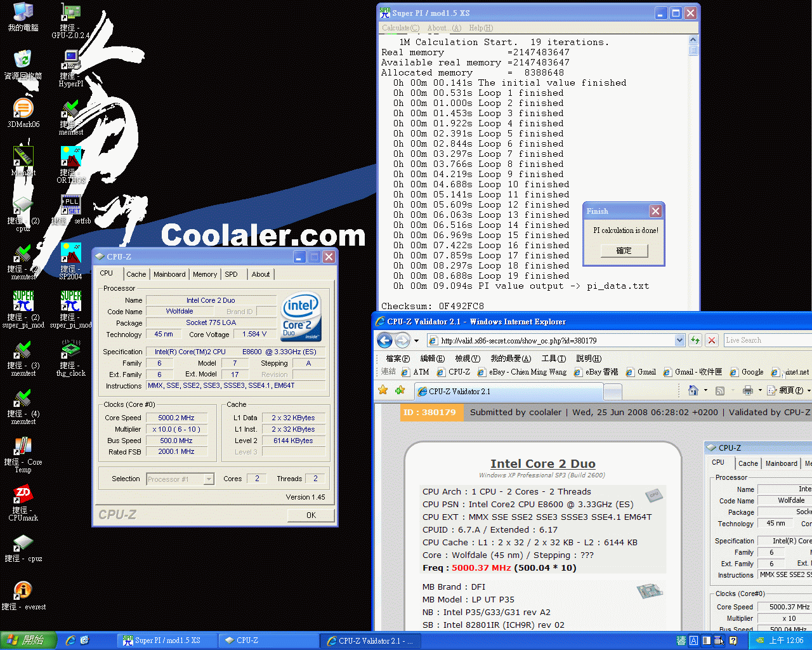
Task: Switch to the Memory tab in CPU-Z
Action: [x=205, y=274]
